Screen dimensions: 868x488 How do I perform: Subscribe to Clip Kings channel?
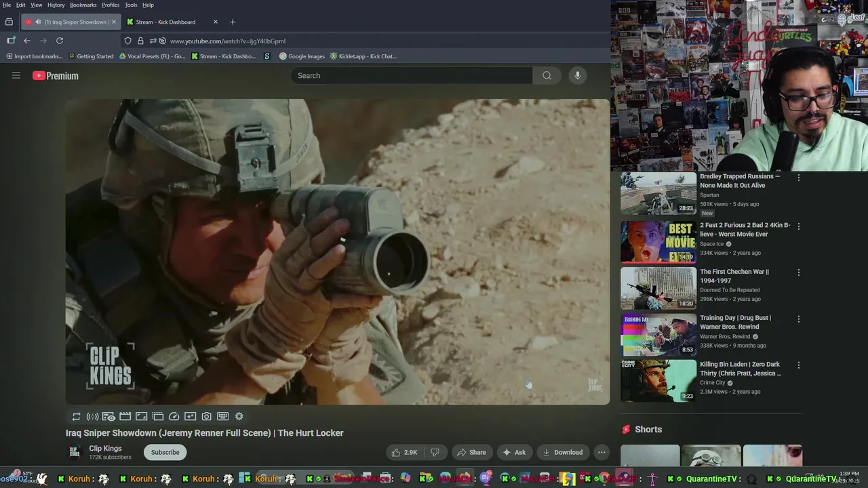tap(165, 452)
